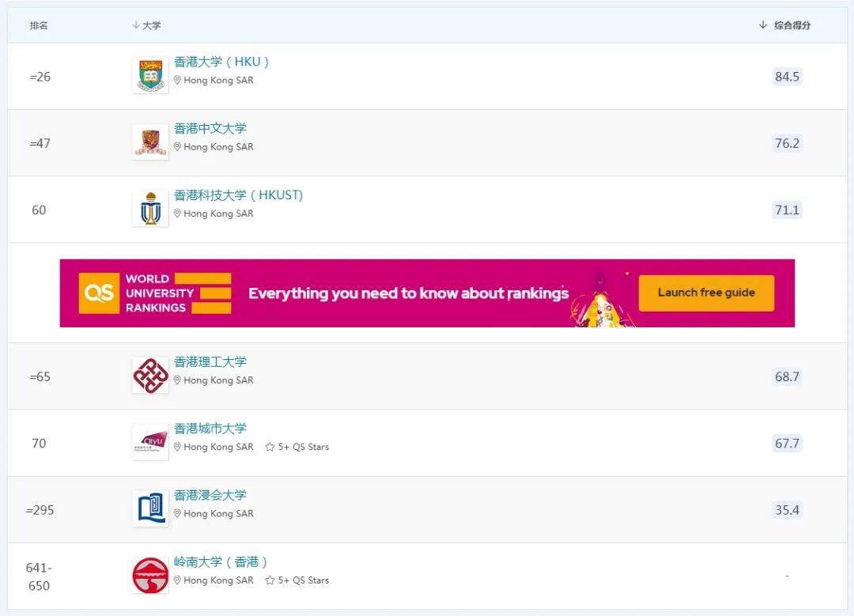Open 岭南大学（香港）link
The width and height of the screenshot is (854, 616).
click(221, 561)
